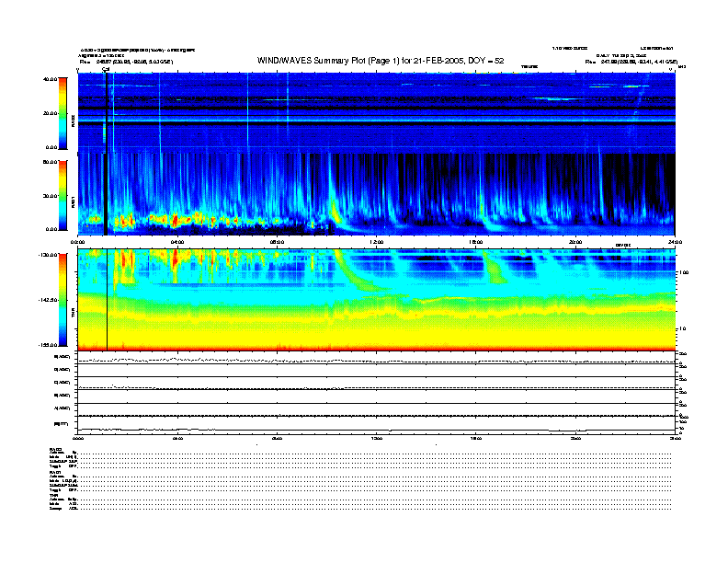
Task: Click the TNR intensity color bar
Action: pos(63,300)
